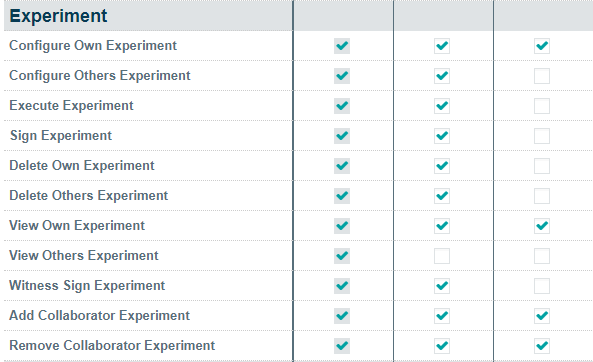Uncheck Configure Others Experiment in the second column
Image resolution: width=593 pixels, height=362 pixels.
tap(442, 76)
